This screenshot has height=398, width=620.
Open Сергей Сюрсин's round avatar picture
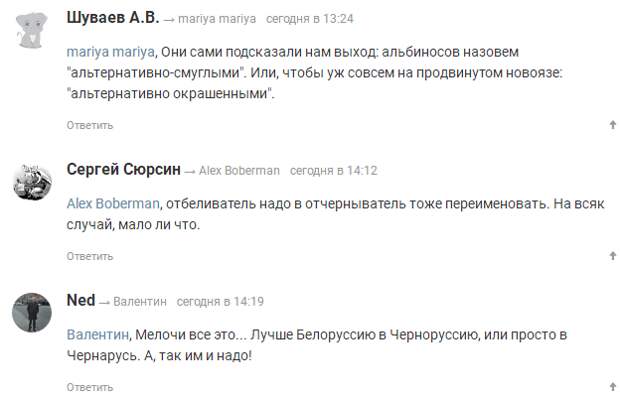(x=32, y=181)
